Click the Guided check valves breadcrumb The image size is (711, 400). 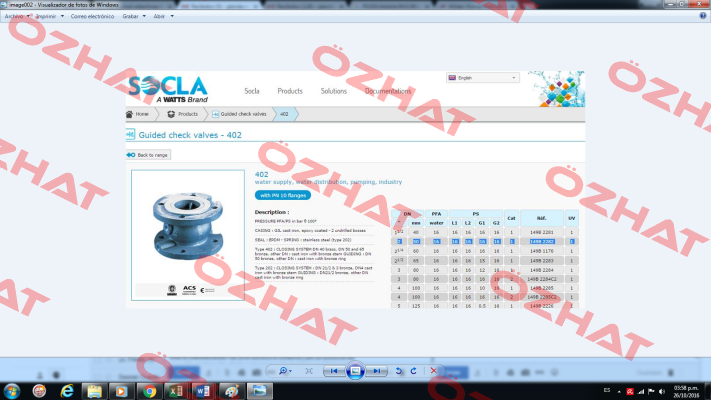(239, 114)
